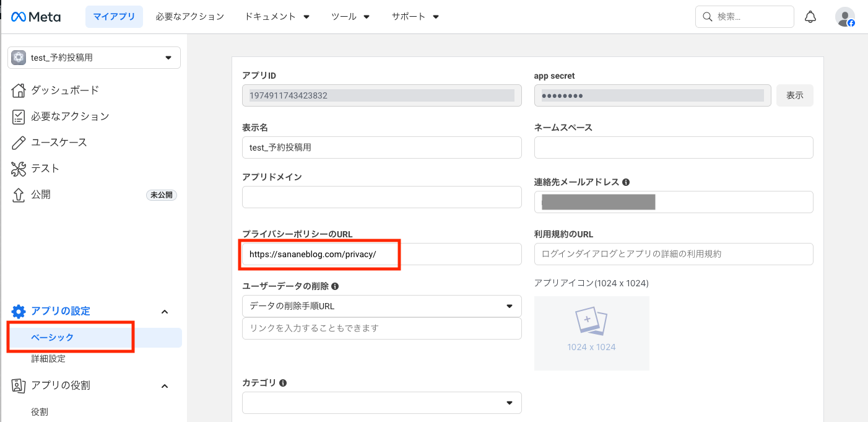
Task: Click the profile avatar icon
Action: [x=845, y=17]
